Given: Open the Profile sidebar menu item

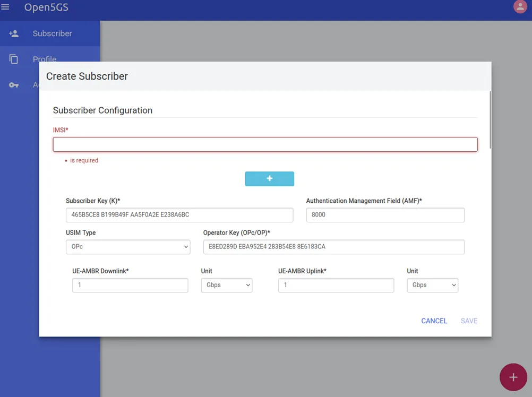Looking at the screenshot, I should click(50, 59).
